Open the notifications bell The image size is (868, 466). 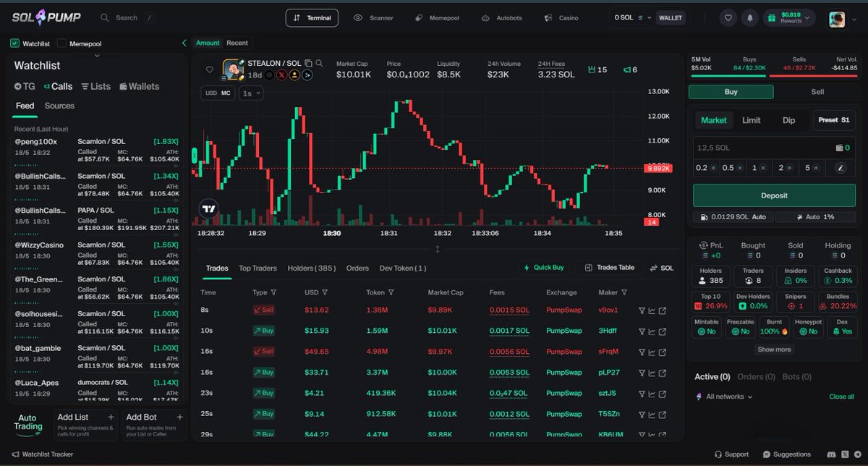pos(750,17)
